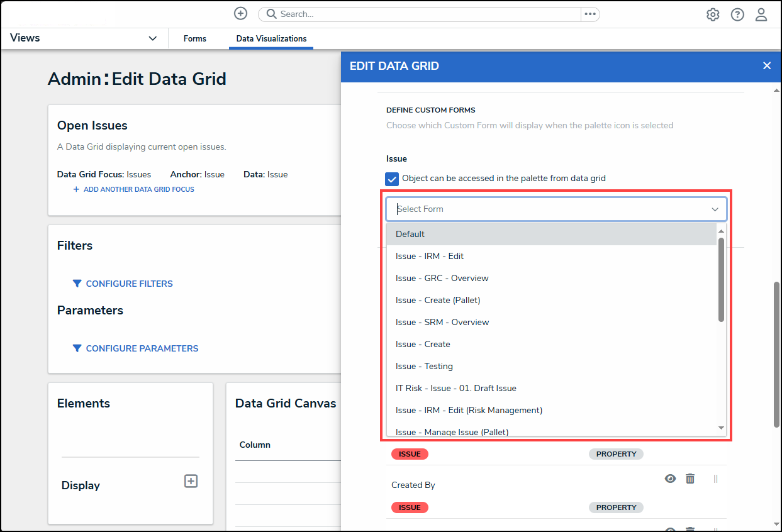Close the Edit Data Grid panel
The width and height of the screenshot is (782, 532).
click(766, 65)
